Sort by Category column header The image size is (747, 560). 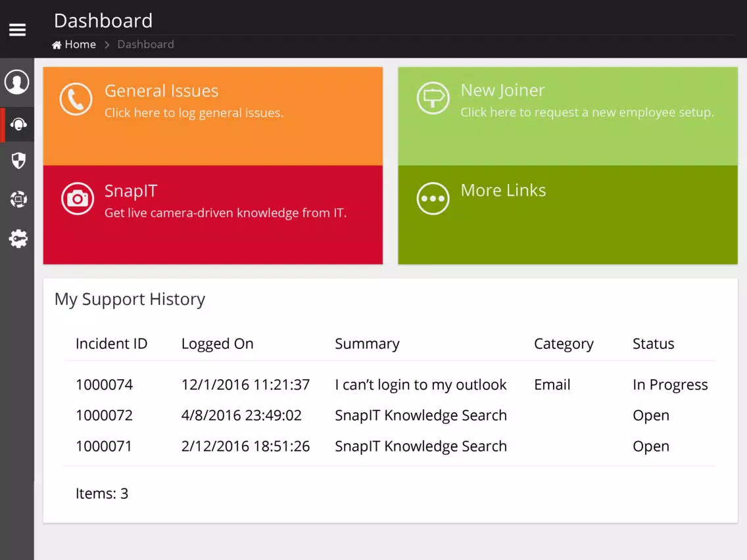(564, 344)
